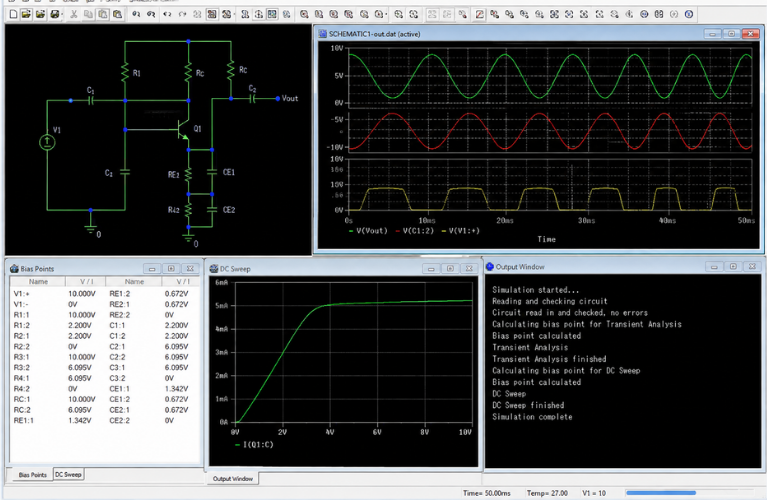
Task: Click the Output Window blue title icon
Action: pyautogui.click(x=490, y=267)
